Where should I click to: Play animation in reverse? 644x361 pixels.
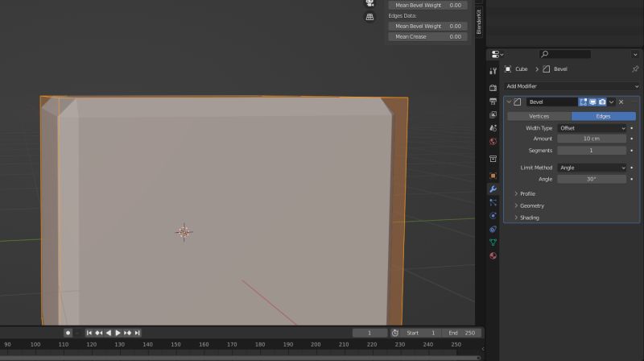[109, 333]
